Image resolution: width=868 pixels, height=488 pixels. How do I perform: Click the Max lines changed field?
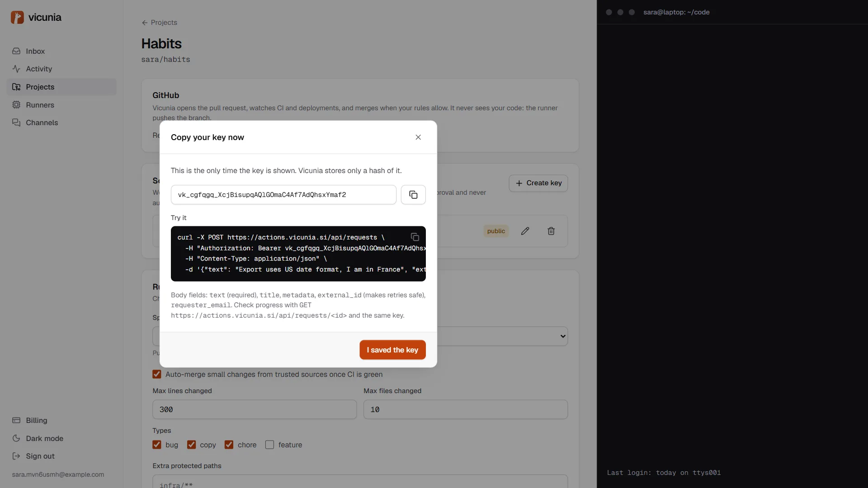click(255, 409)
